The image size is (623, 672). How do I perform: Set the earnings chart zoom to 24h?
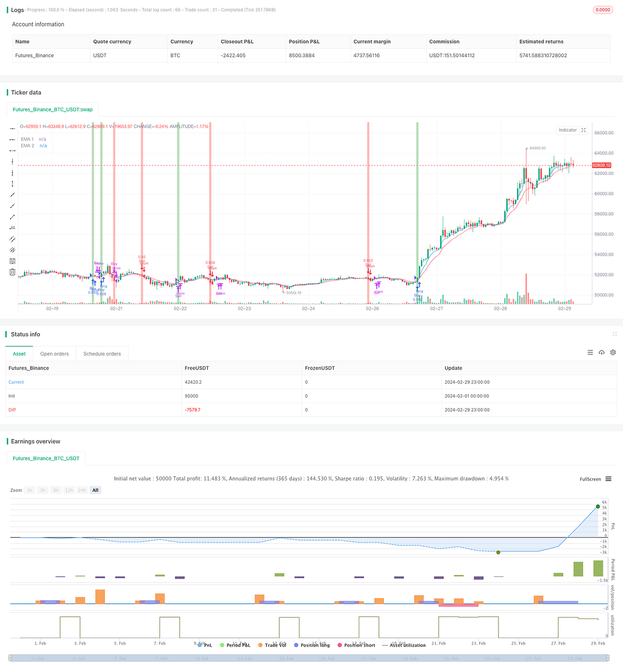coord(82,490)
